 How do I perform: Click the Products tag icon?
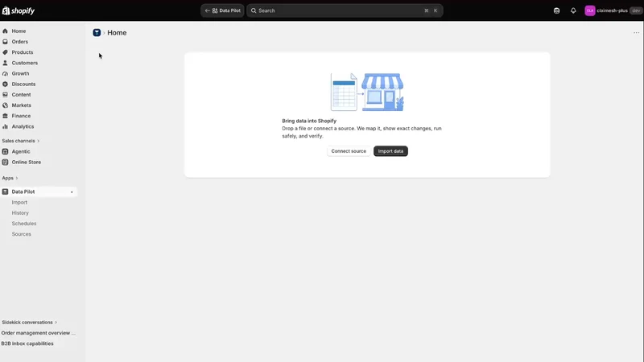click(5, 52)
